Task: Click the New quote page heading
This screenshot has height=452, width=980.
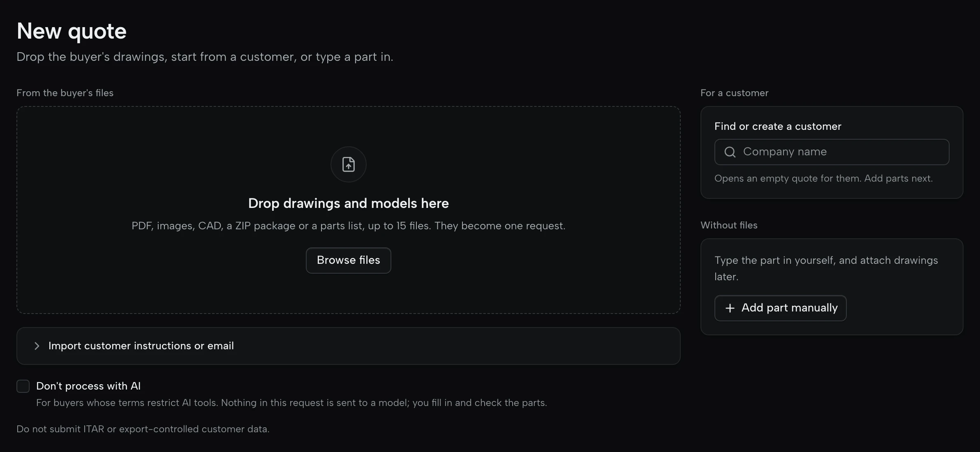Action: point(72,31)
